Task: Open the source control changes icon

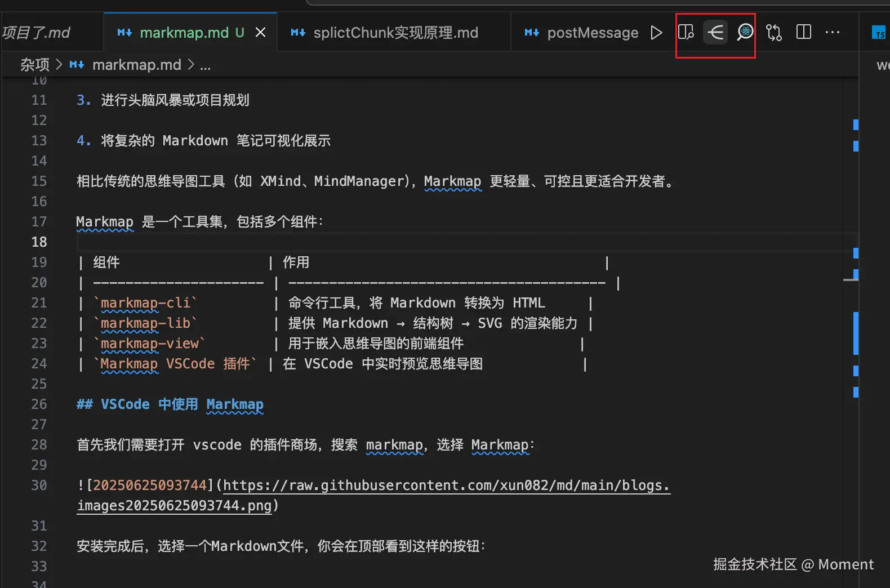Action: point(774,33)
